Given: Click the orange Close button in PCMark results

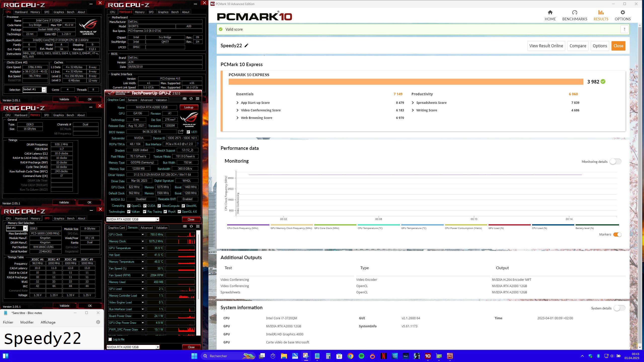Looking at the screenshot, I should (618, 46).
